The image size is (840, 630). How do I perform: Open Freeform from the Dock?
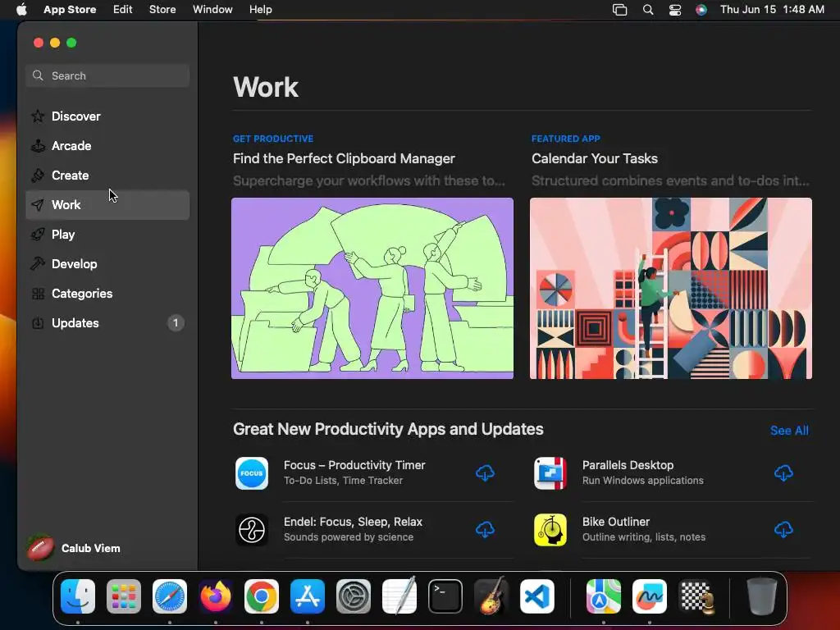pos(650,596)
